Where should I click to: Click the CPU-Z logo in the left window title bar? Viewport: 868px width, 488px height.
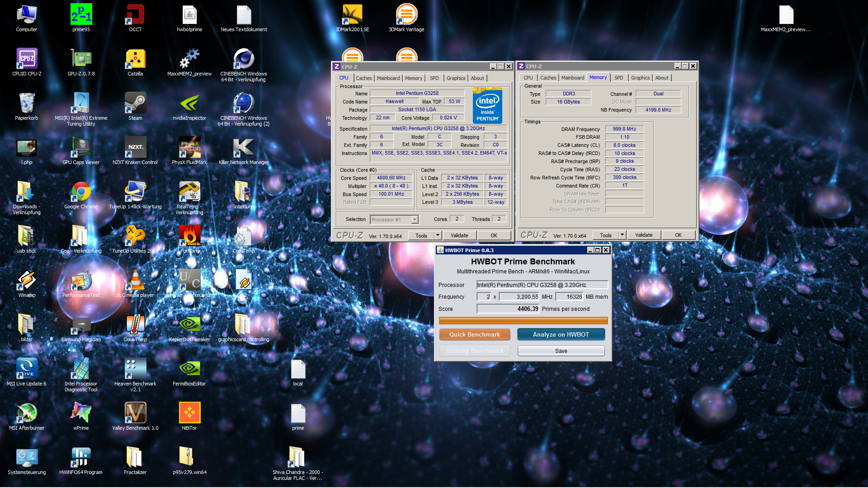[x=337, y=67]
